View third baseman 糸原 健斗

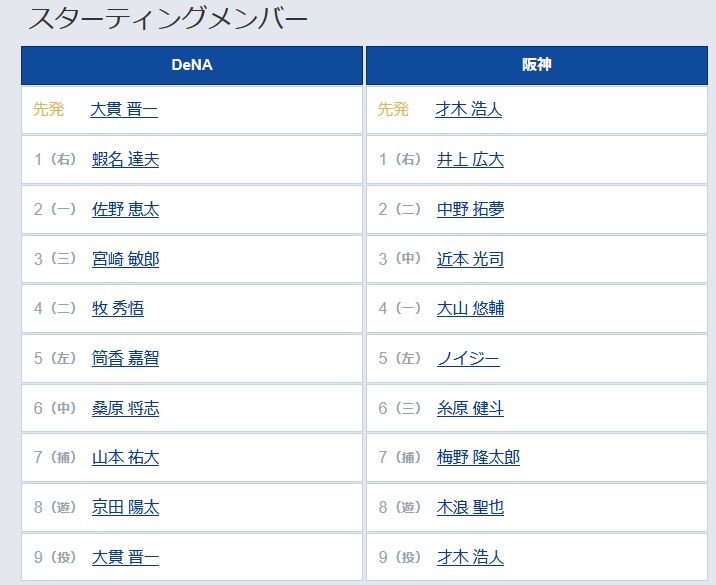470,408
